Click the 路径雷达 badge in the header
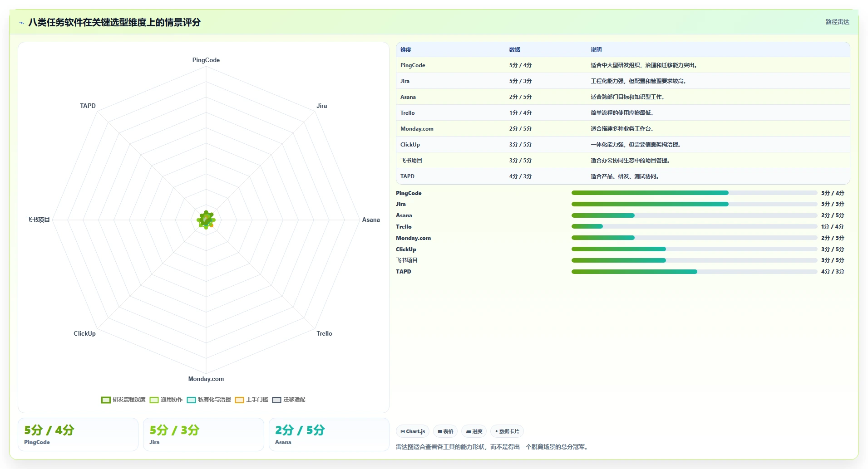The height and width of the screenshot is (469, 868). 837,22
